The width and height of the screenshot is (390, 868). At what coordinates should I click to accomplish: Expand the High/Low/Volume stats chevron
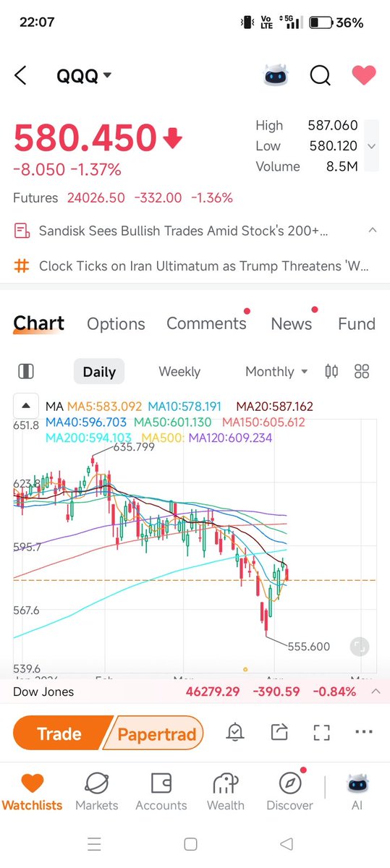371,146
